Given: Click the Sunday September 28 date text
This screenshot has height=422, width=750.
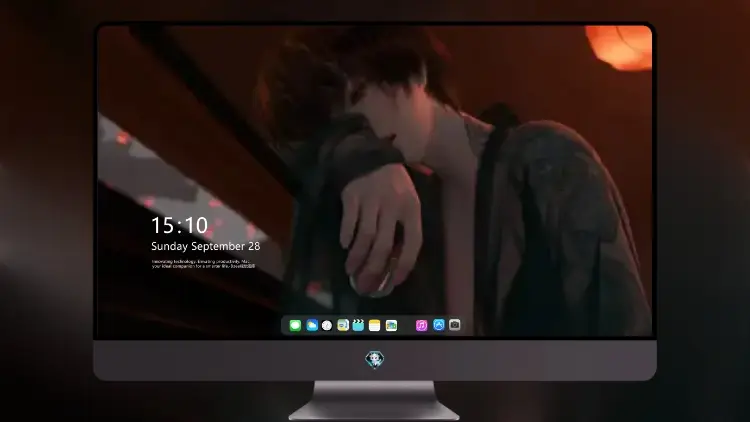Looking at the screenshot, I should [x=206, y=246].
